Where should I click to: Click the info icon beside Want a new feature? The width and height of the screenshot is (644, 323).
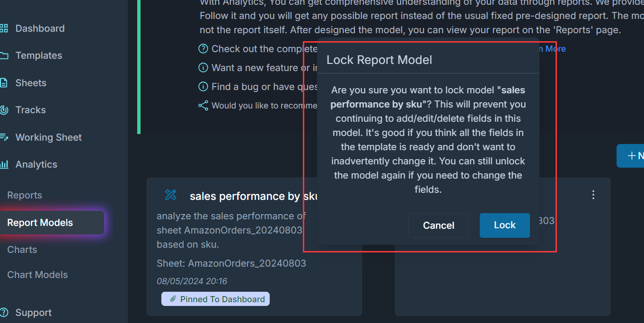(203, 68)
